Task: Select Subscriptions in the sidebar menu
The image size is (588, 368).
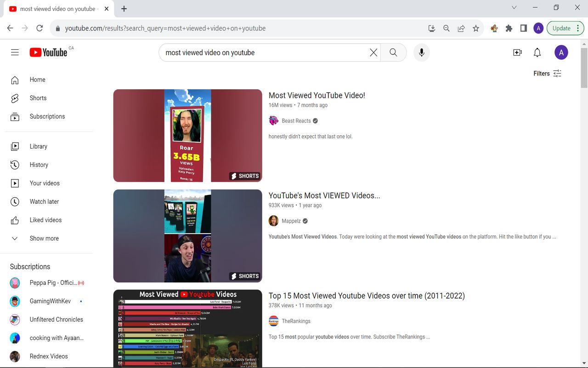Action: coord(46,116)
